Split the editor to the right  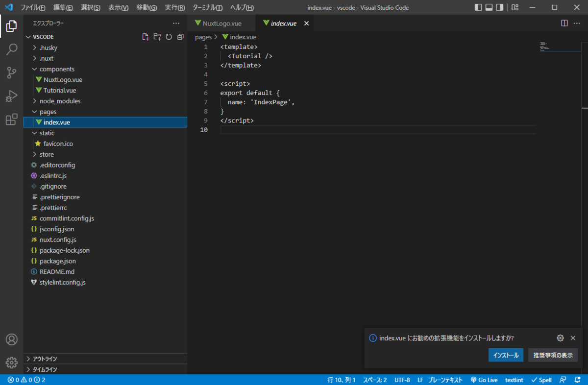(564, 23)
